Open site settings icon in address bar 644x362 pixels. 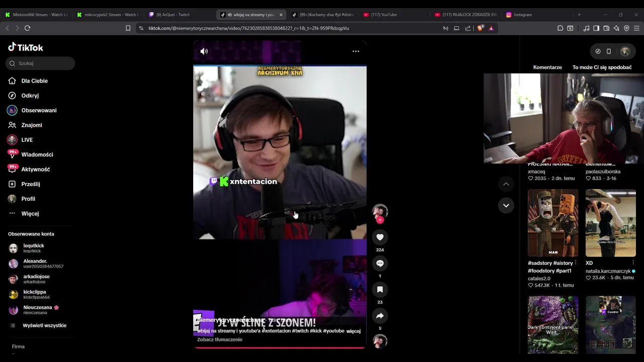[x=141, y=28]
